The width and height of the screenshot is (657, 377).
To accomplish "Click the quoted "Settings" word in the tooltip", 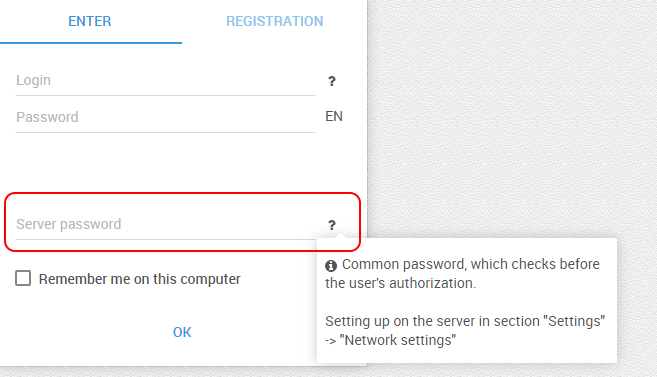I will (x=574, y=321).
